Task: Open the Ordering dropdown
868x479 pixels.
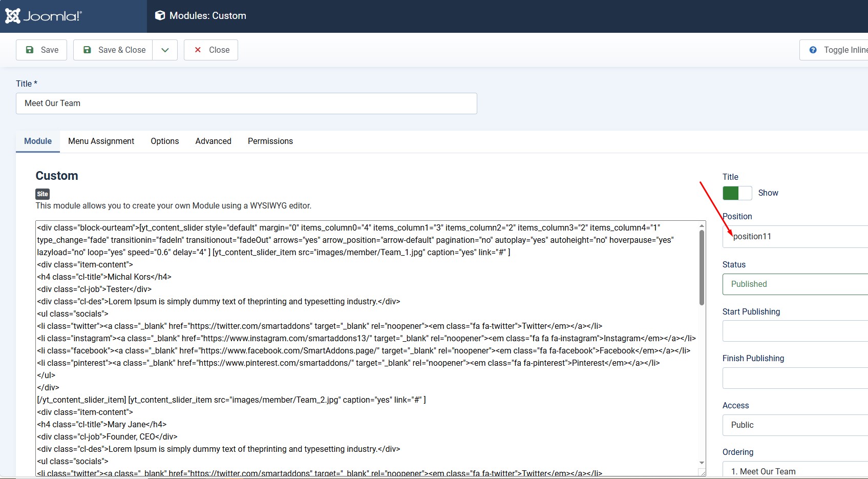Action: click(x=795, y=471)
